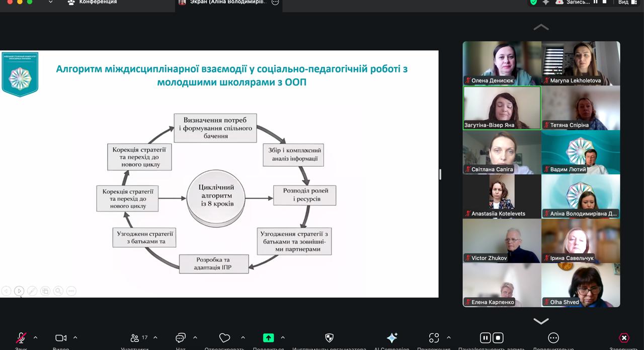Open the Participants list icon
Image resolution: width=644 pixels, height=350 pixels.
(134, 338)
